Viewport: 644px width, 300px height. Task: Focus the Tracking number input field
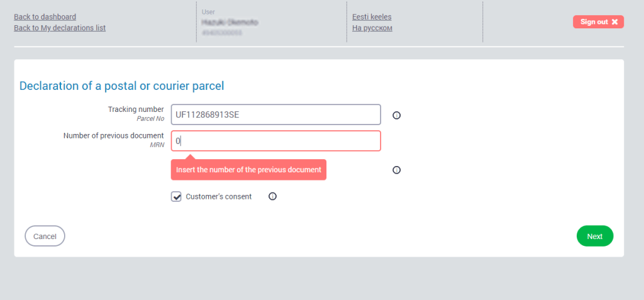pyautogui.click(x=275, y=114)
